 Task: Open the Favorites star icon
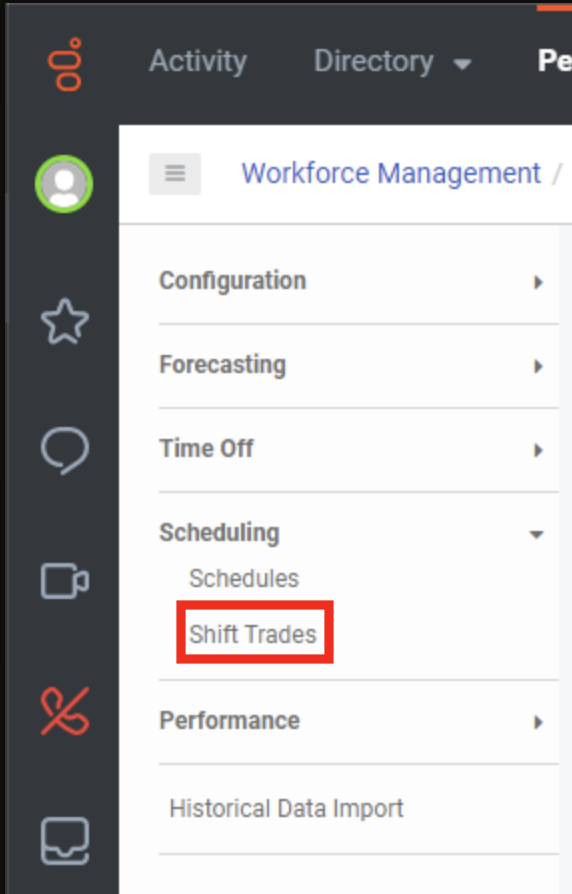tap(65, 322)
